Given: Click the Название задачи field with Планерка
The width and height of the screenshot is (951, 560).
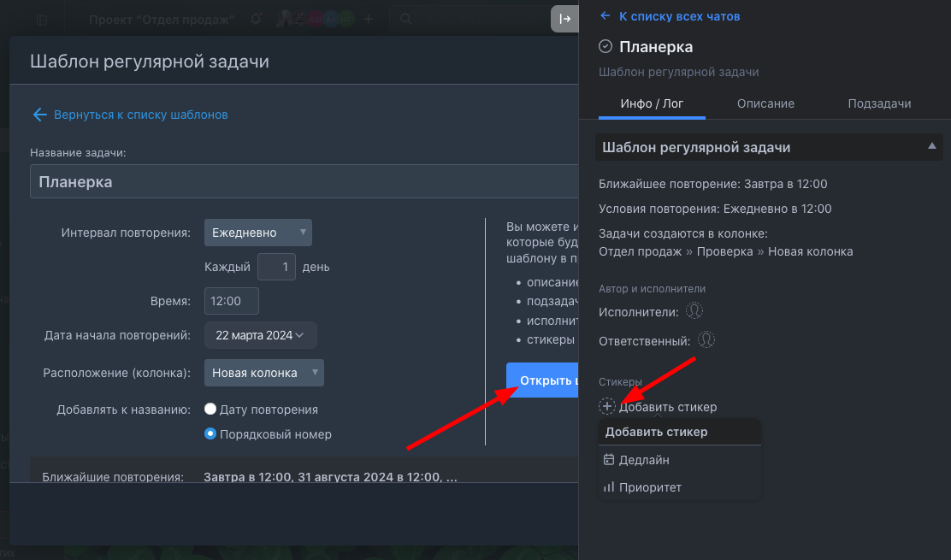Looking at the screenshot, I should click(299, 182).
